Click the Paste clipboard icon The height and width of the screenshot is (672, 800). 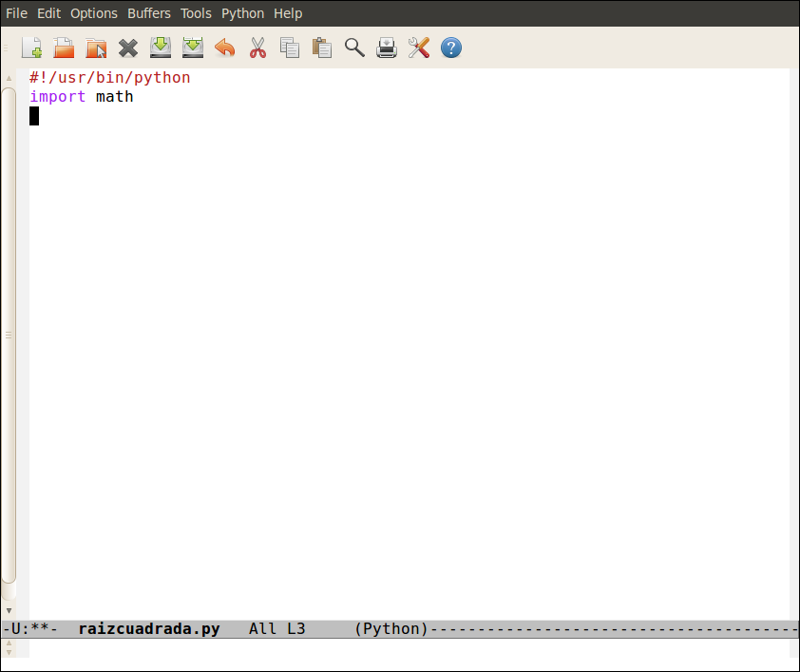tap(322, 48)
